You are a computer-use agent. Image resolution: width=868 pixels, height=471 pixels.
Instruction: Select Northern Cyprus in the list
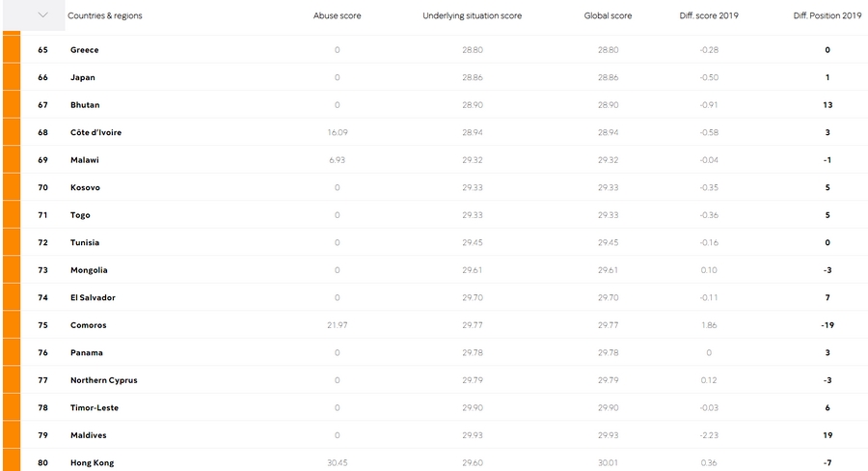103,380
